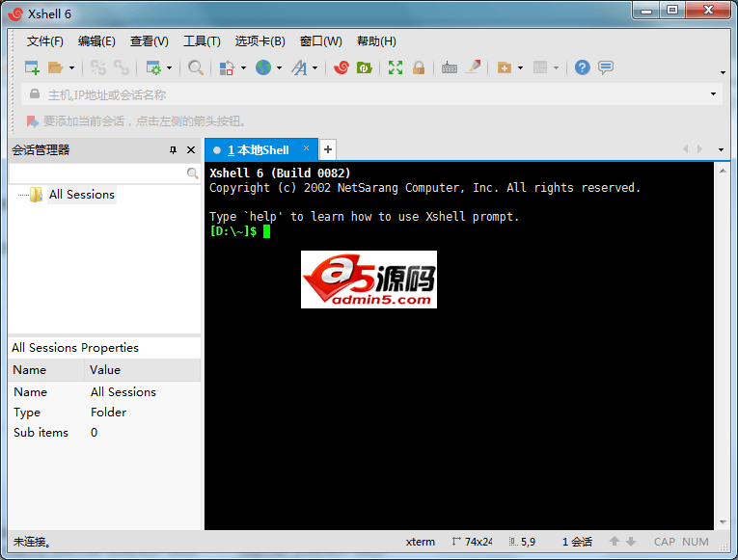This screenshot has height=560, width=738.
Task: Click the New Session toolbar icon
Action: [x=32, y=67]
